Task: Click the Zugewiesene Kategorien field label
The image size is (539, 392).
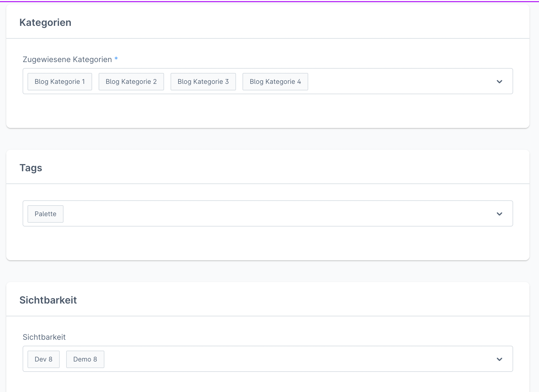Action: (67, 60)
